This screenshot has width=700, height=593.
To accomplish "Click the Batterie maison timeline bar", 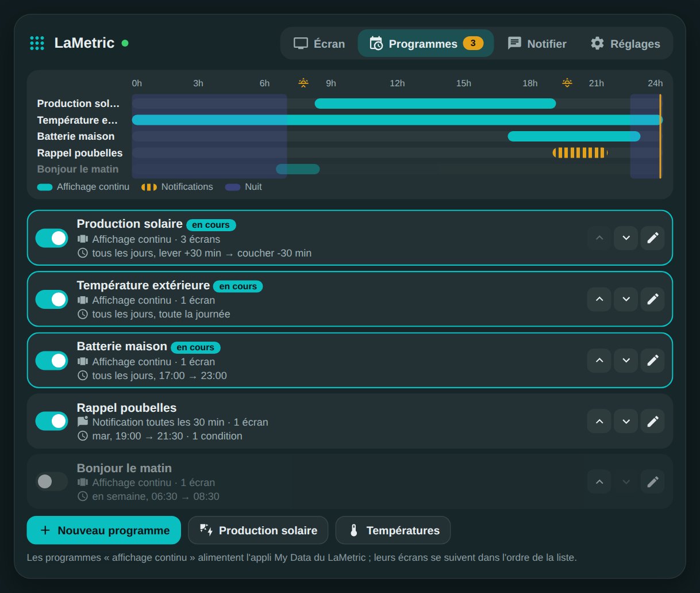I will coord(574,136).
